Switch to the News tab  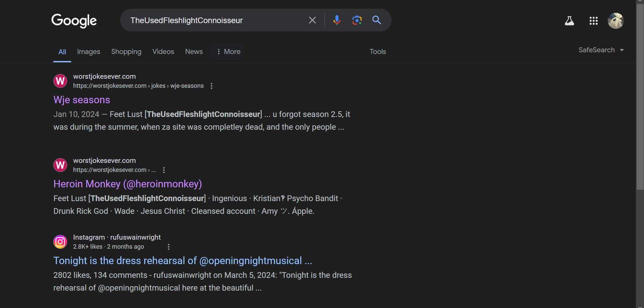click(194, 52)
